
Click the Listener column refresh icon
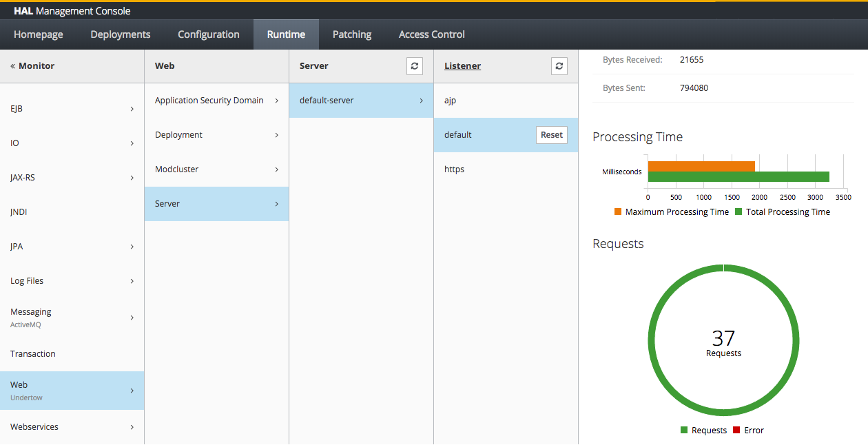[559, 66]
